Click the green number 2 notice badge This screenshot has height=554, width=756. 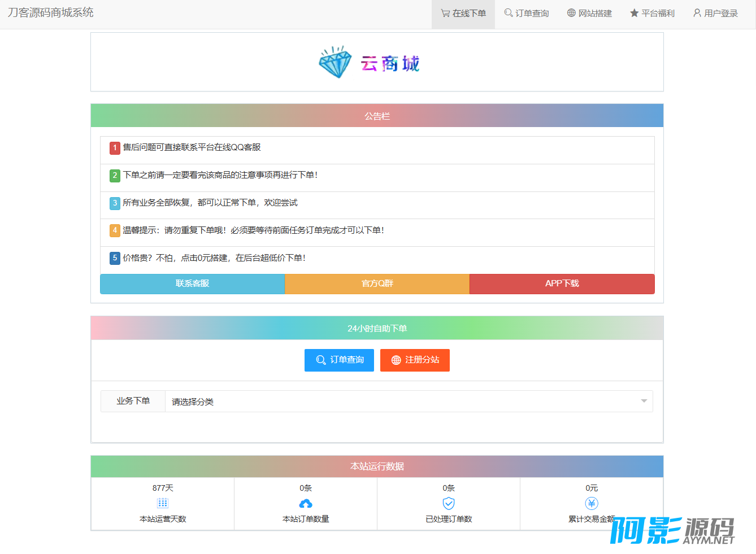115,176
